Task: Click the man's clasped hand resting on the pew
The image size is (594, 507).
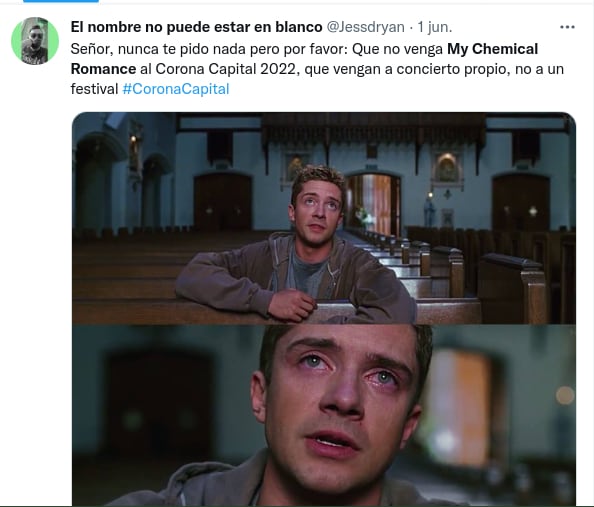Action: pos(292,304)
